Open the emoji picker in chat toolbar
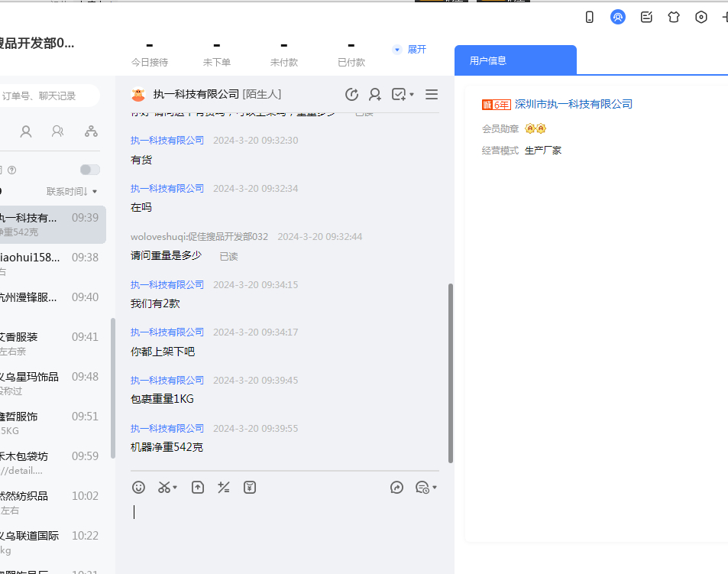The image size is (728, 574). 138,487
